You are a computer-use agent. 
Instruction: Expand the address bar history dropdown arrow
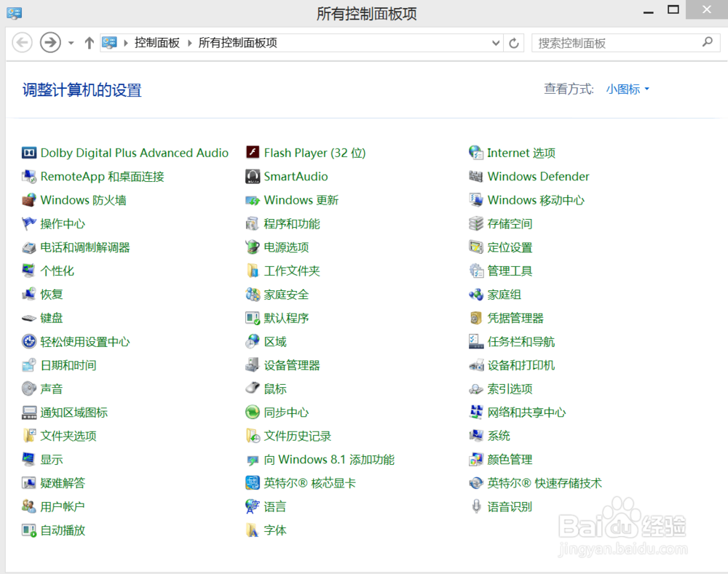[495, 43]
